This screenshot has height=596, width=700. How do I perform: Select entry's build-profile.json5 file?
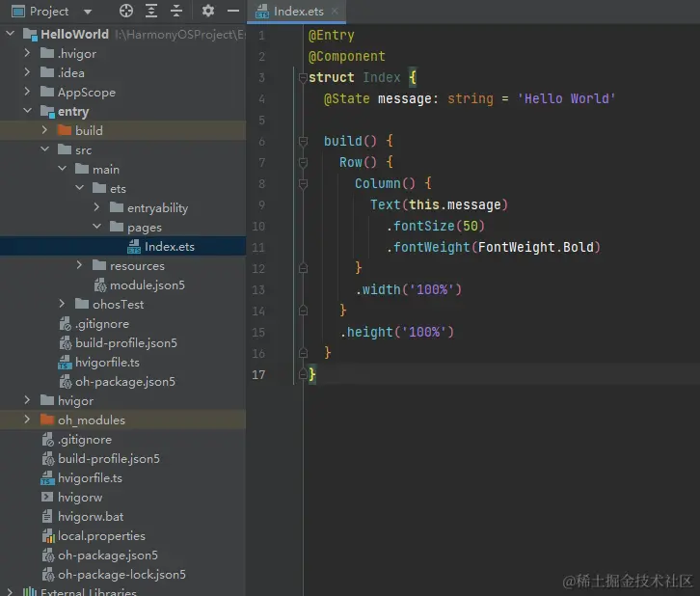point(126,343)
